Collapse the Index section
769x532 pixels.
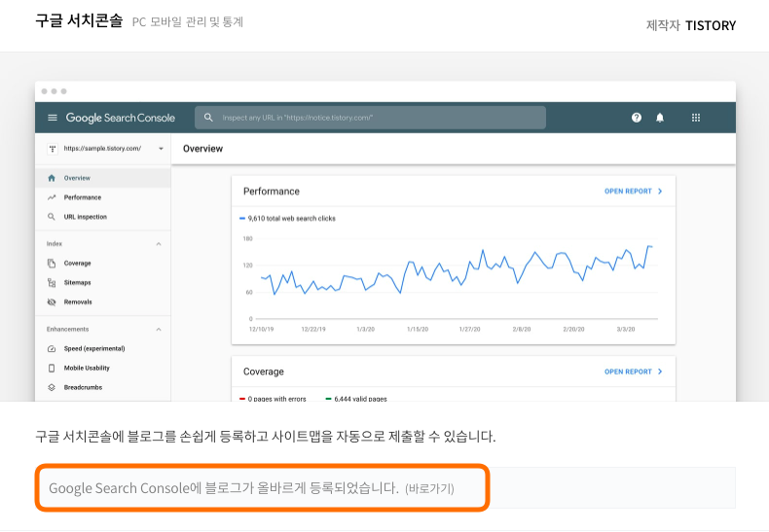pyautogui.click(x=159, y=244)
